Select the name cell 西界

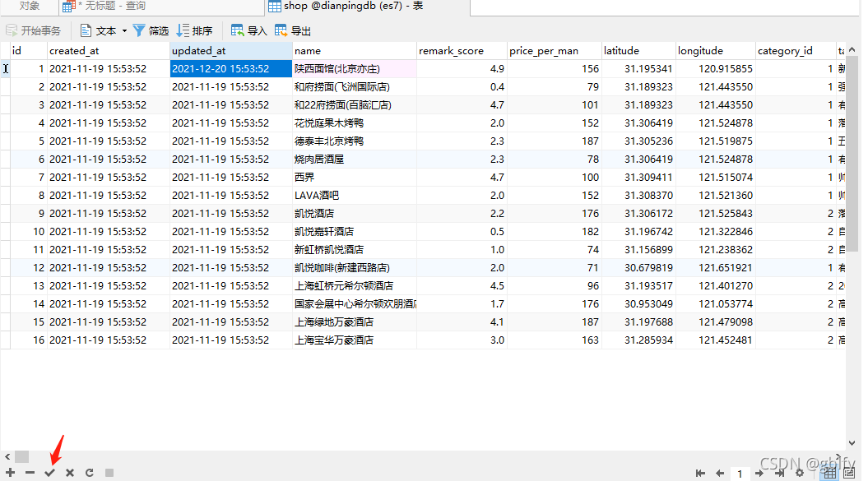click(x=355, y=177)
